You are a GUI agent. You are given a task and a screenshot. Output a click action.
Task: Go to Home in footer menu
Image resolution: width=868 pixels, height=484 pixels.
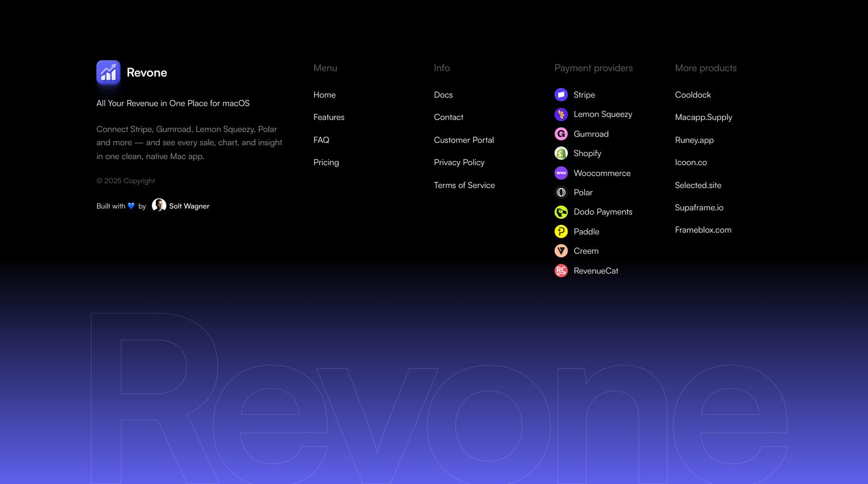324,95
